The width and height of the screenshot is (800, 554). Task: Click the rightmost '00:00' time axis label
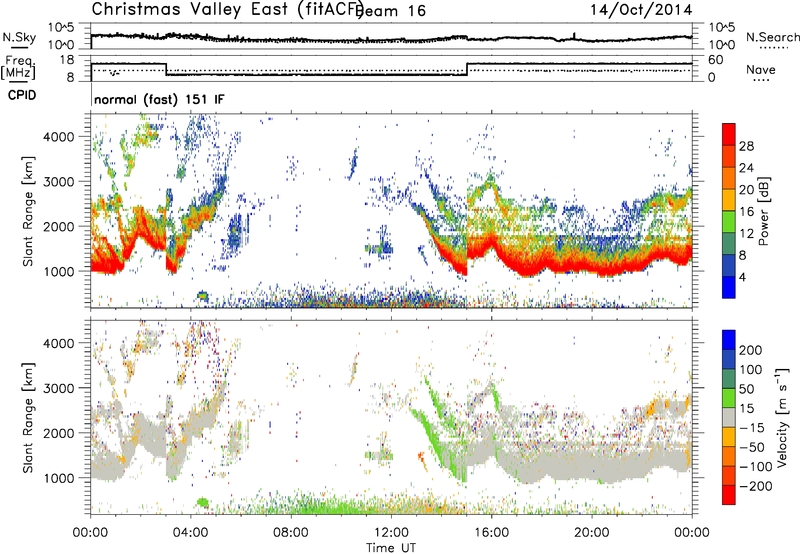pyautogui.click(x=692, y=533)
